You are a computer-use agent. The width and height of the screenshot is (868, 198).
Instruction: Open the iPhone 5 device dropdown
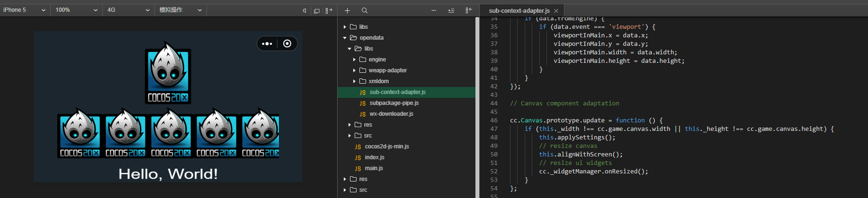[25, 10]
